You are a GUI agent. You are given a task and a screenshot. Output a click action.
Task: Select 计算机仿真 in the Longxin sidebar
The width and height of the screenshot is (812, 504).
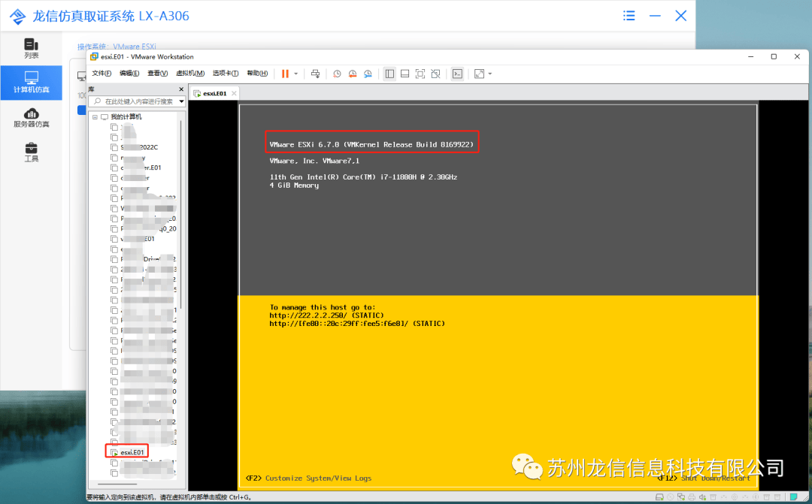tap(31, 83)
